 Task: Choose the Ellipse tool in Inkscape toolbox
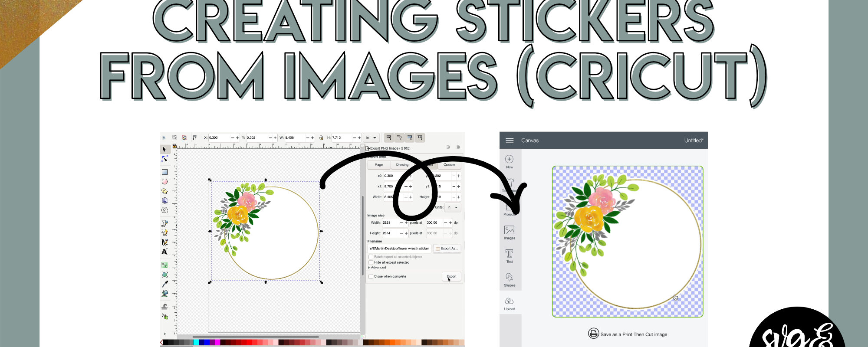click(x=164, y=182)
